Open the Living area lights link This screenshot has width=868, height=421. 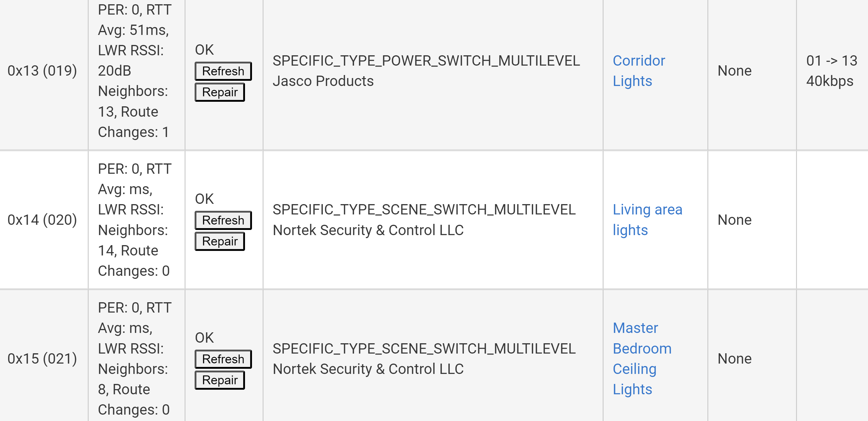pos(647,220)
